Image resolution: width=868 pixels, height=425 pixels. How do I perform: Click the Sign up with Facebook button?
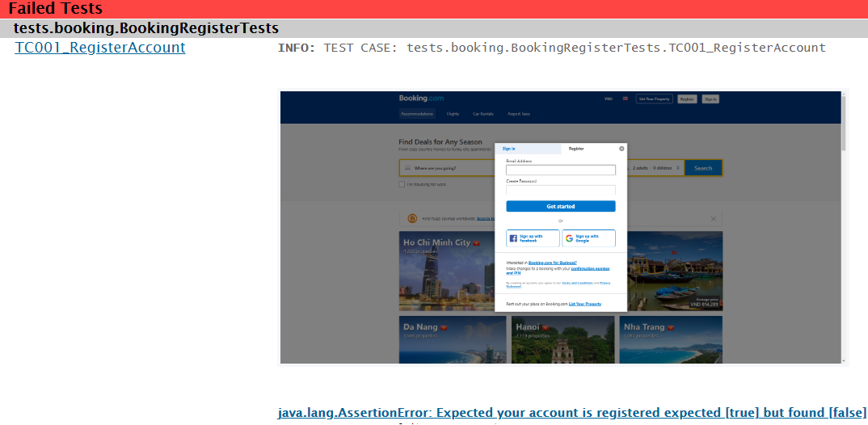point(533,238)
